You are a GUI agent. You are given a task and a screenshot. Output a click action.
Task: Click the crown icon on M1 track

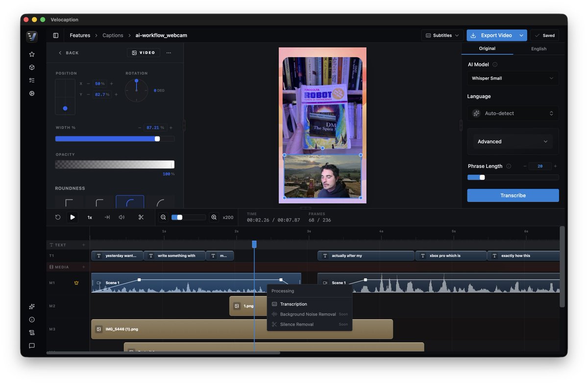coord(76,283)
